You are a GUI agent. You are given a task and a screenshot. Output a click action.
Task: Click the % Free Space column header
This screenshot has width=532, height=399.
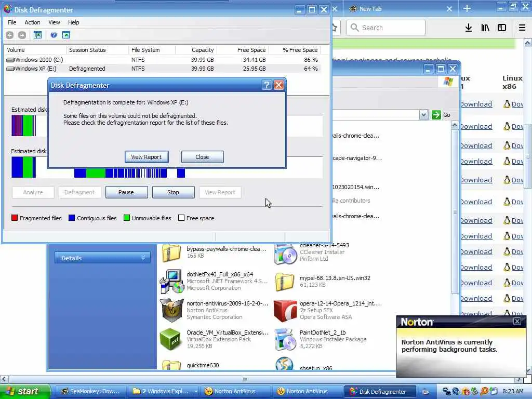(295, 50)
